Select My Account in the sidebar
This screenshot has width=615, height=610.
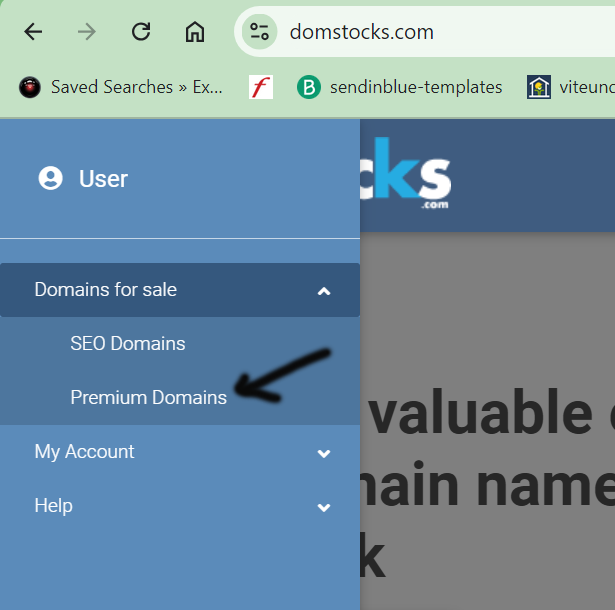pos(84,452)
